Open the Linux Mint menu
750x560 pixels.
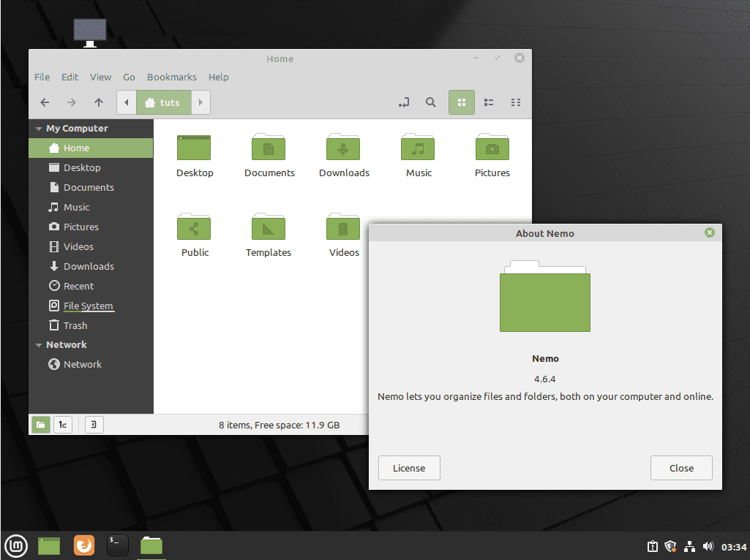(x=15, y=545)
